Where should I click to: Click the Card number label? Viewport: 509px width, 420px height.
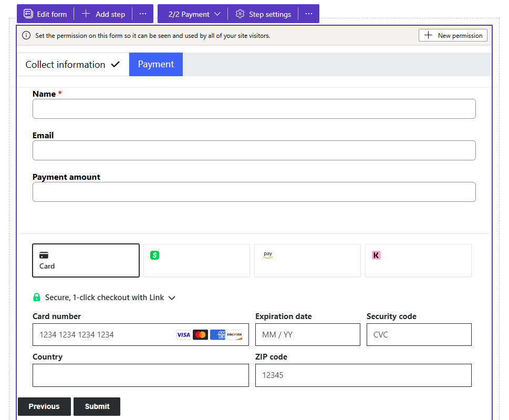(x=57, y=316)
